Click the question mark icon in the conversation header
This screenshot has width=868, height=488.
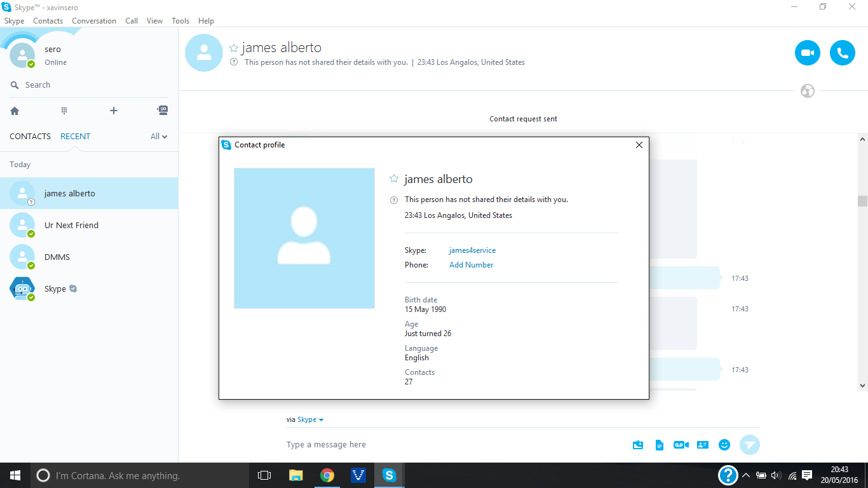[x=234, y=62]
